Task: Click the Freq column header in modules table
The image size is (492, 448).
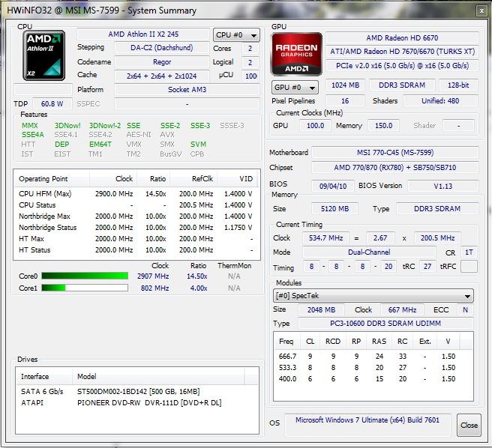Action: [286, 341]
